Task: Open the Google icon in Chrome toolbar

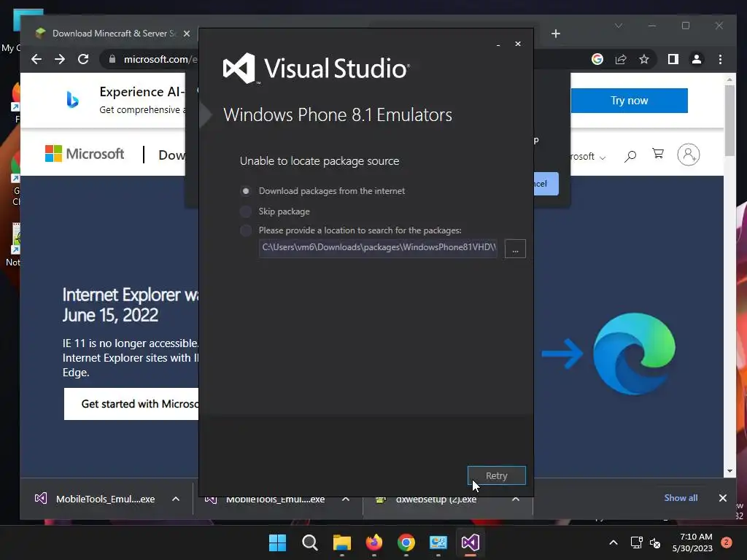Action: [x=597, y=59]
